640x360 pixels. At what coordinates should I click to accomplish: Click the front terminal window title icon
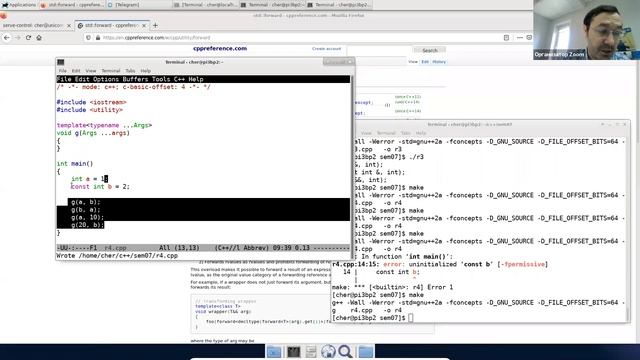coord(61,62)
